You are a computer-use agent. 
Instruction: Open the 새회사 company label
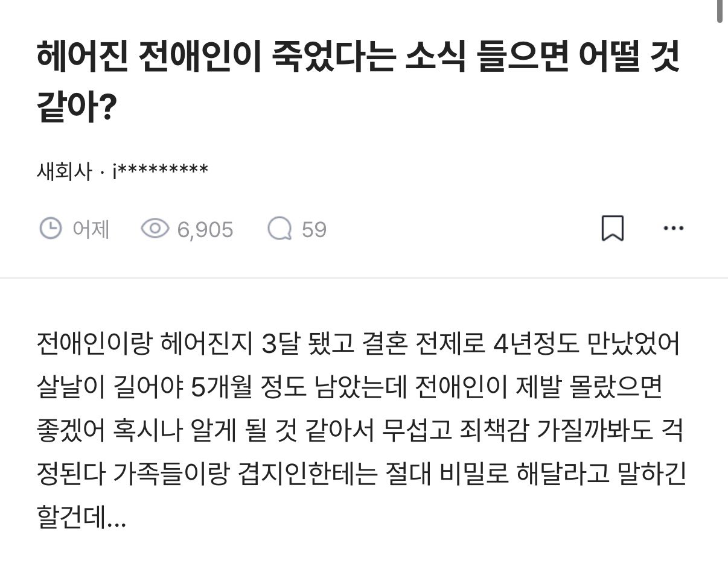[x=64, y=172]
